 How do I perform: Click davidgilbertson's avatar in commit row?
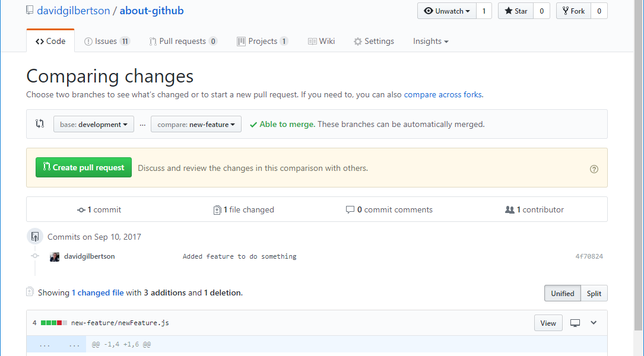click(x=55, y=257)
